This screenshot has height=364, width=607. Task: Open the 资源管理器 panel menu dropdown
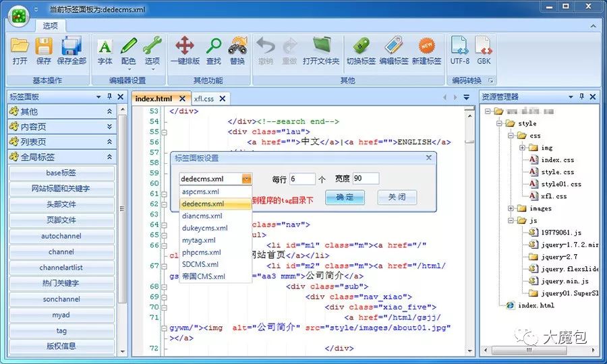[571, 96]
